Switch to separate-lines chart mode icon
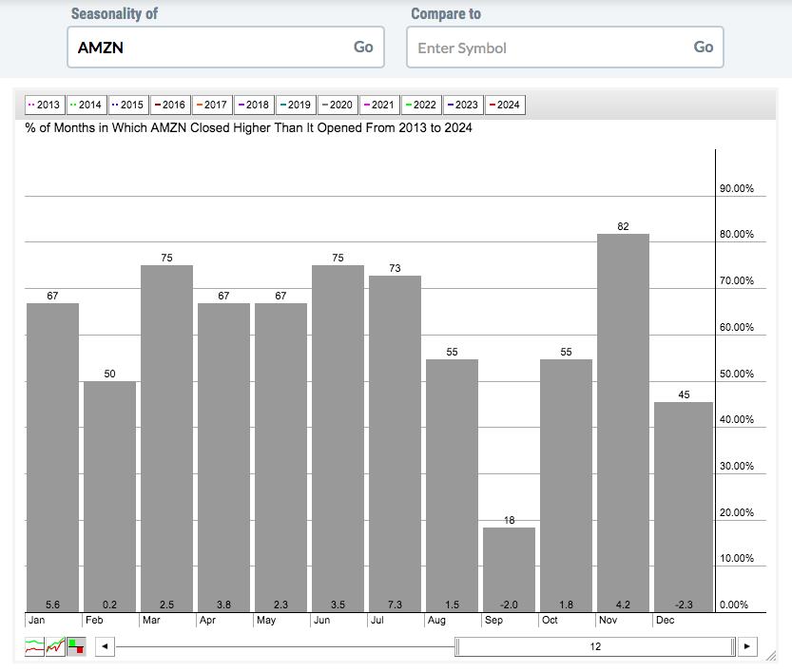 (34, 647)
